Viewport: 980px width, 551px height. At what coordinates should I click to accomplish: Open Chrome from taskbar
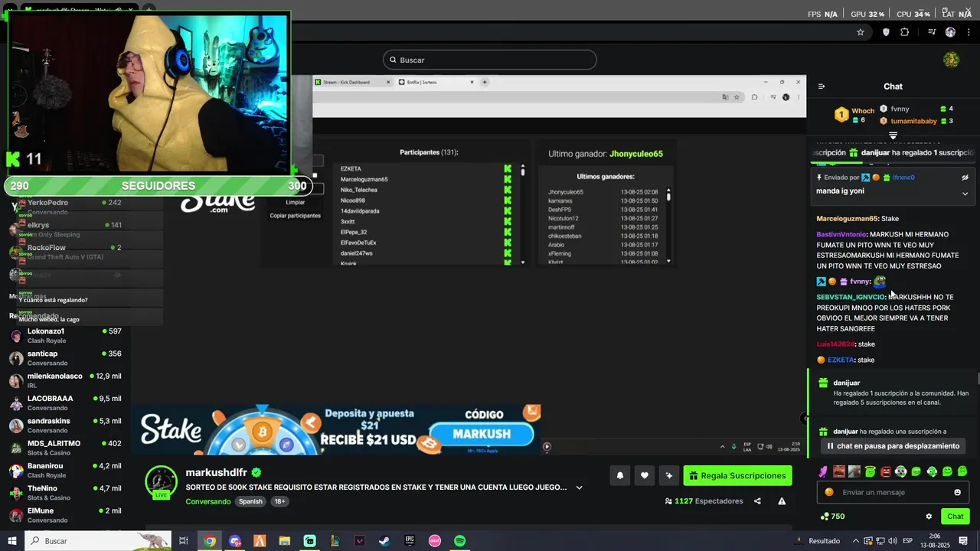[210, 541]
